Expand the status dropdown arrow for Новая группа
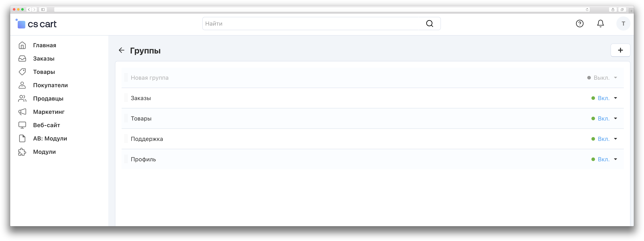This screenshot has height=241, width=644. coord(616,78)
